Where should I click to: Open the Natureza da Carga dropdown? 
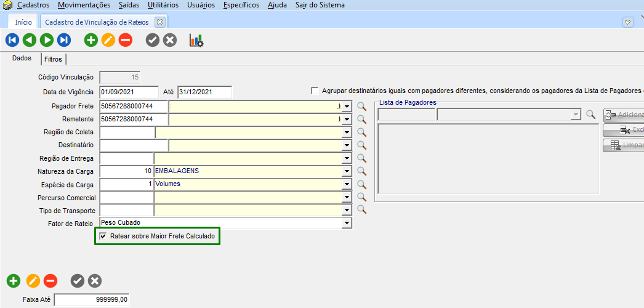pos(347,171)
